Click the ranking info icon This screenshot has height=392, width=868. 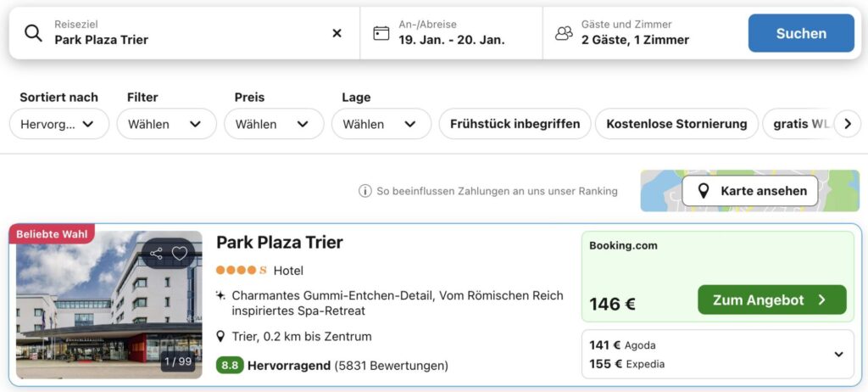pos(365,191)
